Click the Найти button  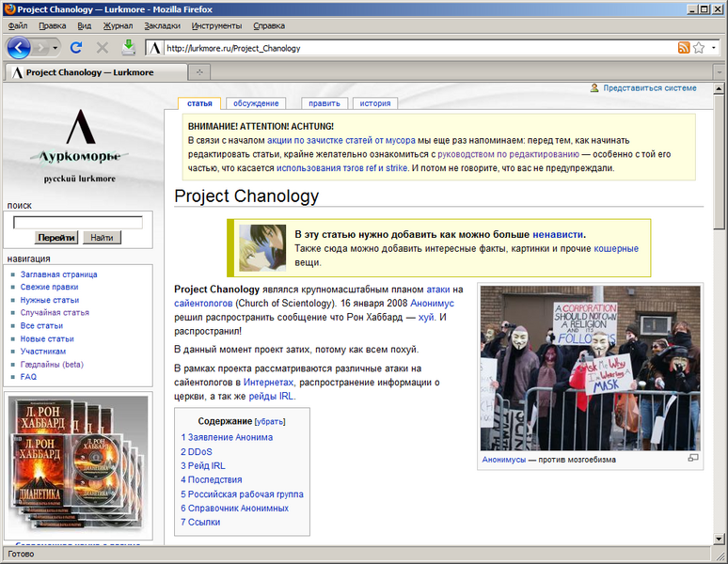click(102, 238)
